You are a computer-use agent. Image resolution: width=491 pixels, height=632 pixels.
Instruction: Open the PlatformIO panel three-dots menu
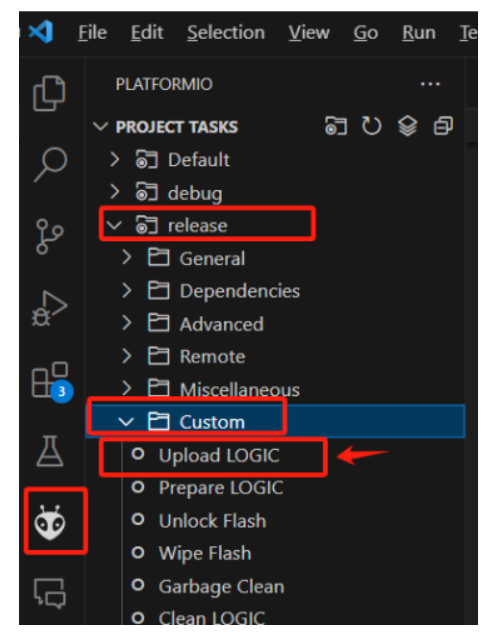(430, 84)
